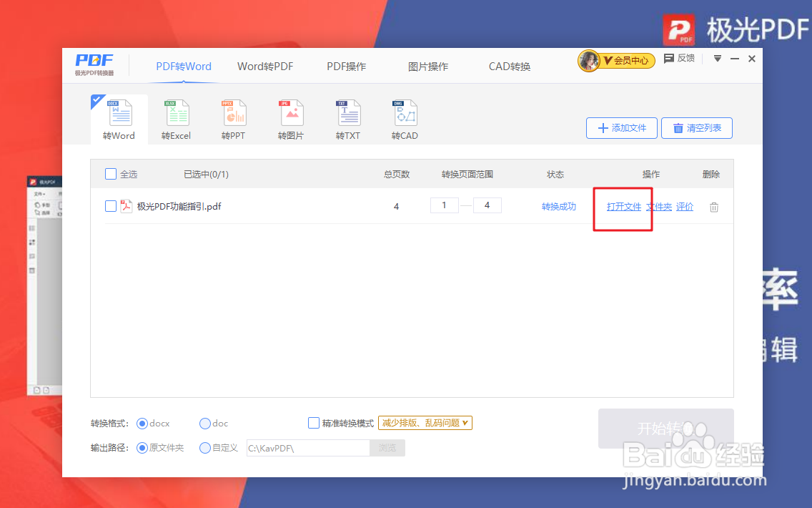Minimize the converter window
Screen dimensions: 812x508
pyautogui.click(x=734, y=59)
